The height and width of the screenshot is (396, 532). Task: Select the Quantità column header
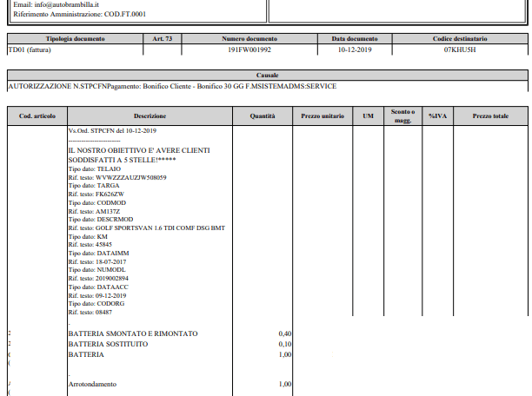pos(263,115)
